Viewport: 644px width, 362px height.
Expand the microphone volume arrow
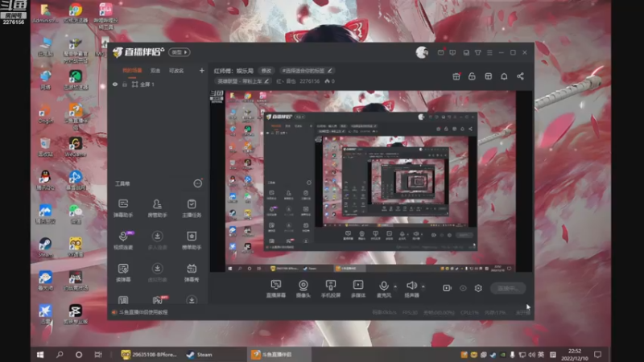tap(395, 286)
